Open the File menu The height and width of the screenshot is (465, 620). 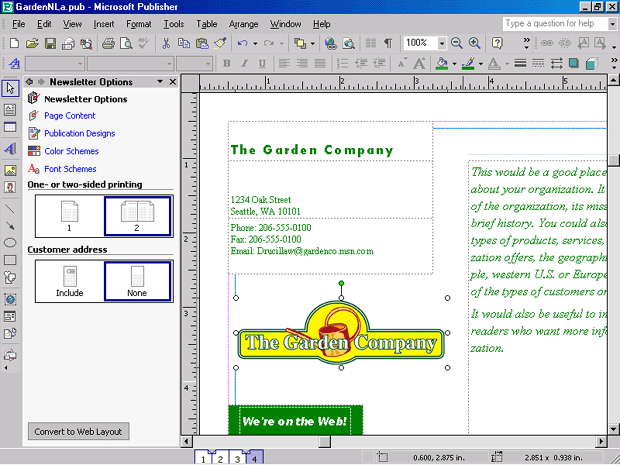[x=19, y=24]
